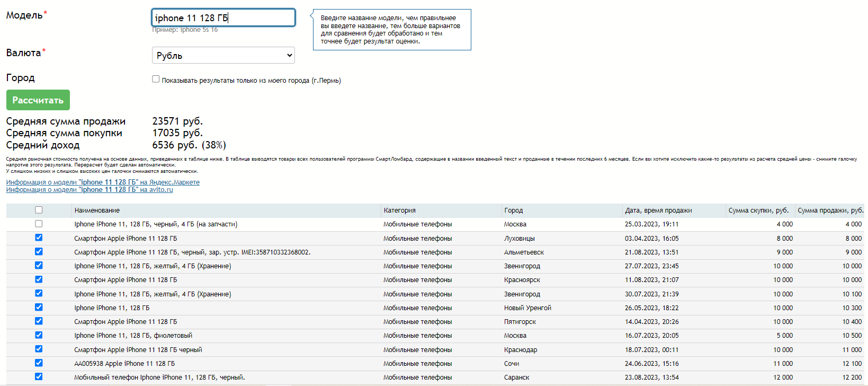868x386 pixels.
Task: Click the purchase amount 5 000
Action: [785, 336]
